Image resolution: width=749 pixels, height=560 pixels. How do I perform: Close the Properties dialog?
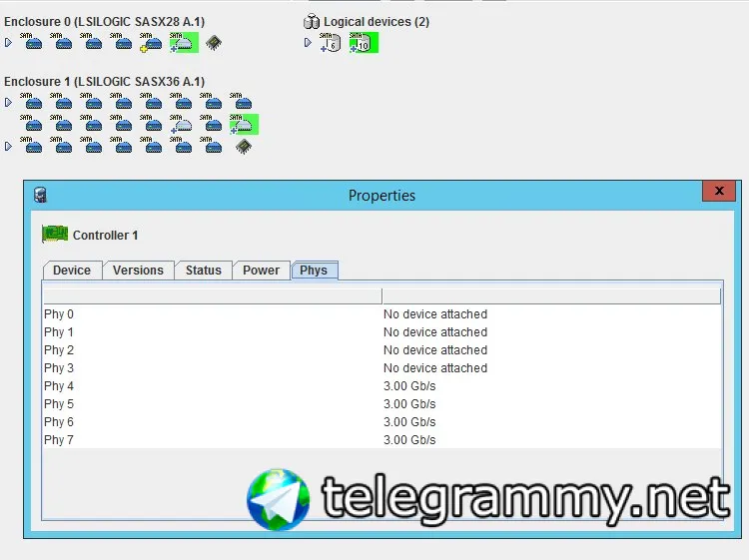point(718,191)
